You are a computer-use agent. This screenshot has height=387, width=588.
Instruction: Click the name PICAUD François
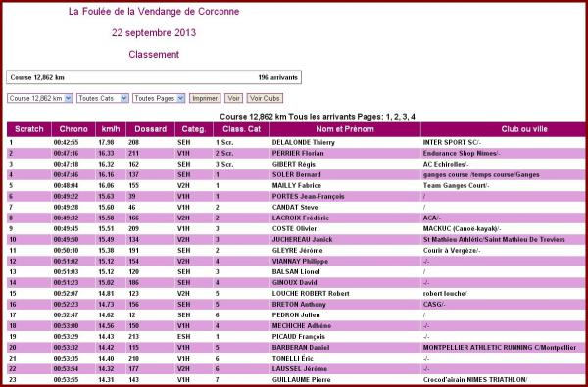(299, 337)
